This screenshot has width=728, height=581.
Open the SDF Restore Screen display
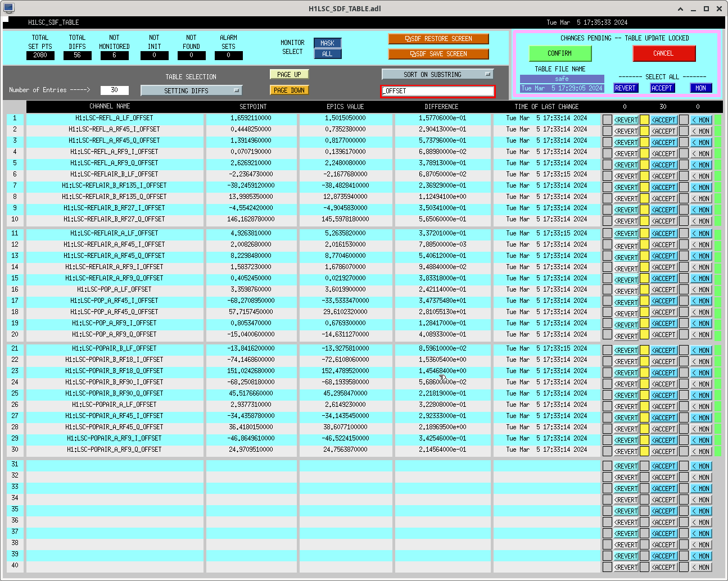pyautogui.click(x=438, y=39)
